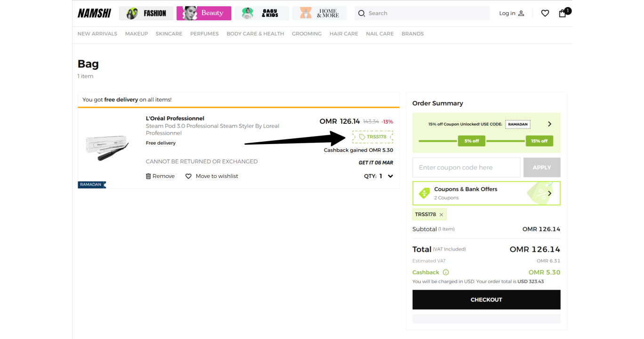Expand the QTY quantity dropdown

pos(390,176)
